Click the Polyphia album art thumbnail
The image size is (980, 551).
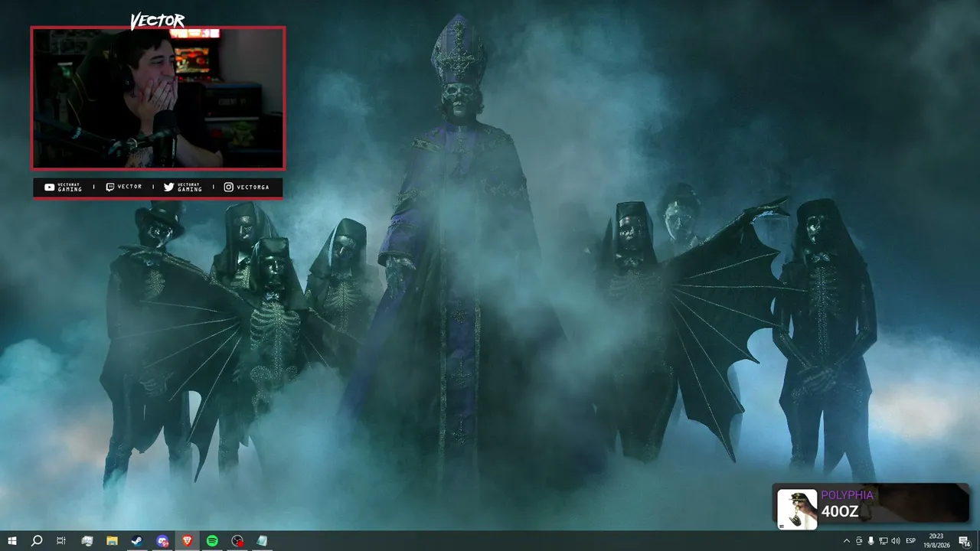point(797,509)
